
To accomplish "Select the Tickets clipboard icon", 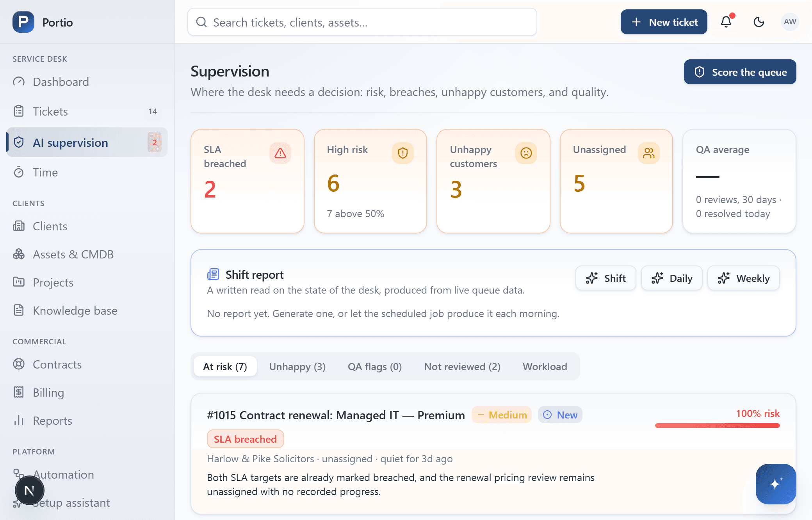I will [x=19, y=111].
